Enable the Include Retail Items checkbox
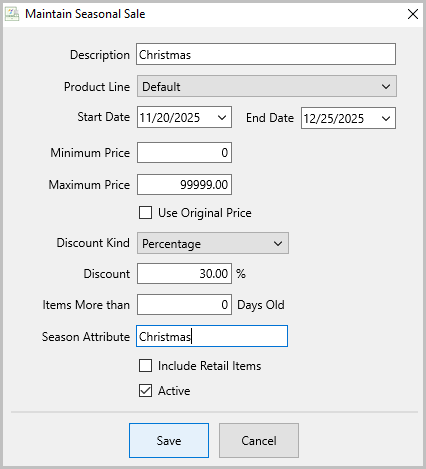 [x=145, y=366]
